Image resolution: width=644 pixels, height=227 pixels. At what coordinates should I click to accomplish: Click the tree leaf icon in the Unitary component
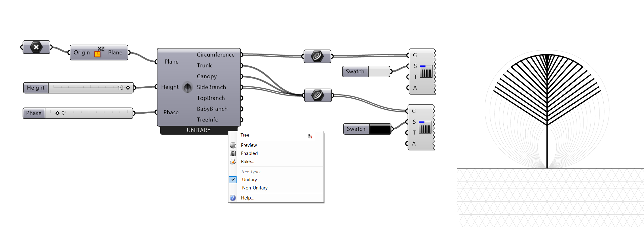pyautogui.click(x=188, y=87)
